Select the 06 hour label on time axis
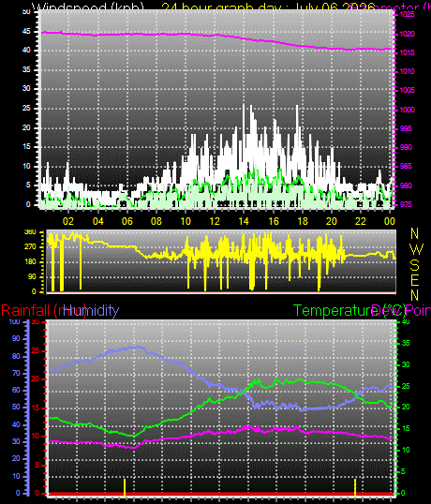 click(x=126, y=221)
